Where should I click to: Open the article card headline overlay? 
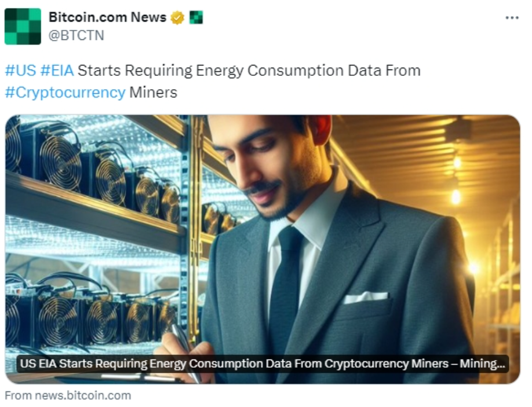click(263, 364)
